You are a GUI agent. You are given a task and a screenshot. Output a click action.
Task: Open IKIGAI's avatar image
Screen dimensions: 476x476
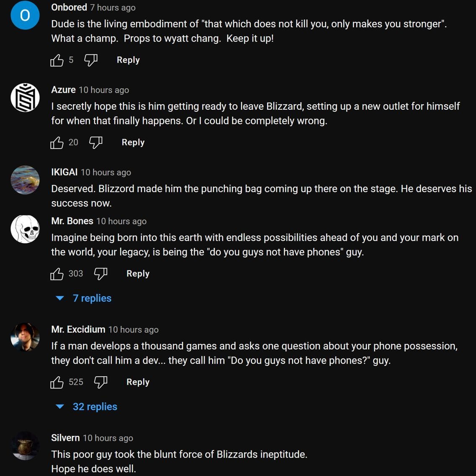25,180
